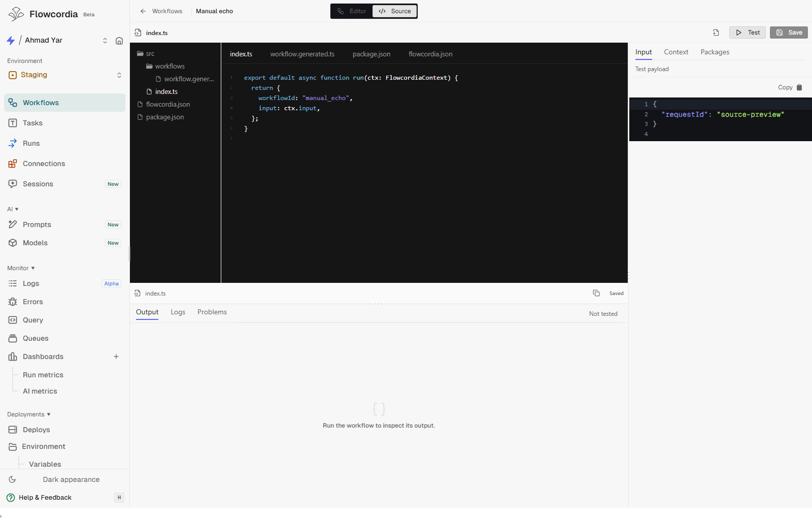Toggle Dark appearance
The image size is (812, 520).
(64, 479)
